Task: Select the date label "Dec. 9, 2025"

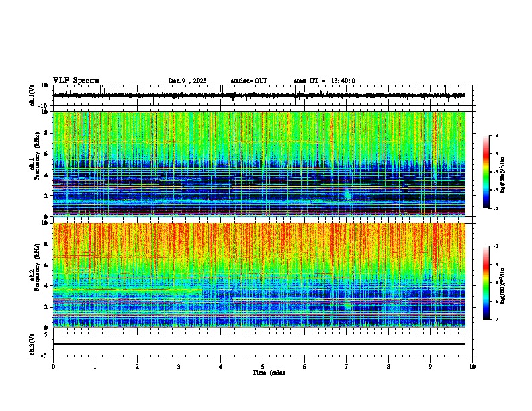Action: 187,81
